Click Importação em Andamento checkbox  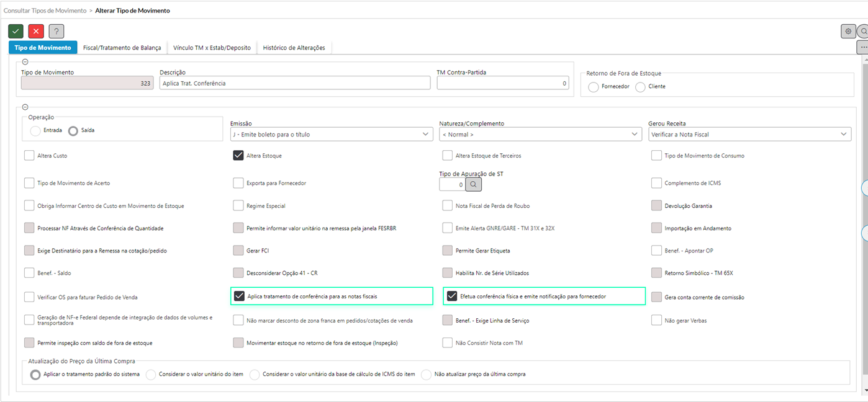pyautogui.click(x=657, y=228)
